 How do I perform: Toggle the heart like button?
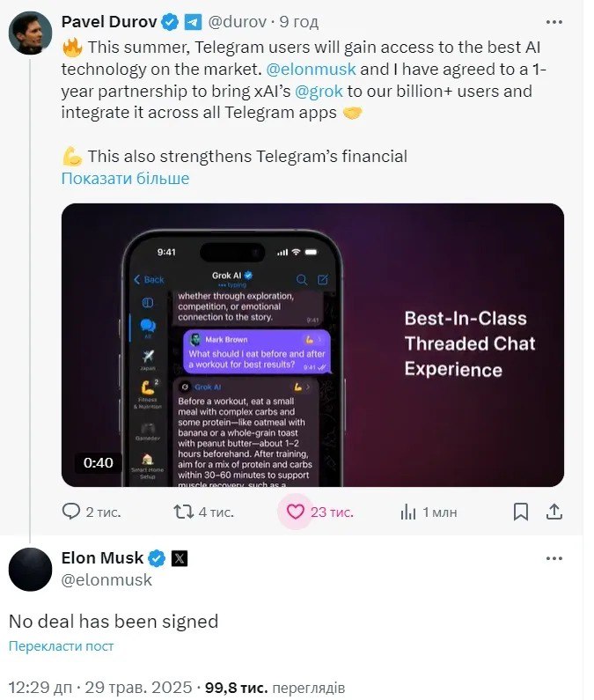click(296, 512)
